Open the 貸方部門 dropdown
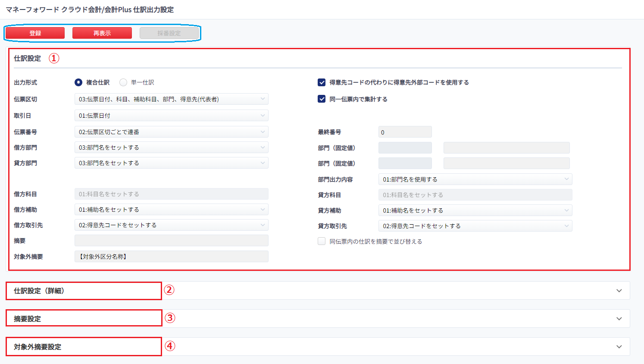644x364 pixels. (x=172, y=163)
